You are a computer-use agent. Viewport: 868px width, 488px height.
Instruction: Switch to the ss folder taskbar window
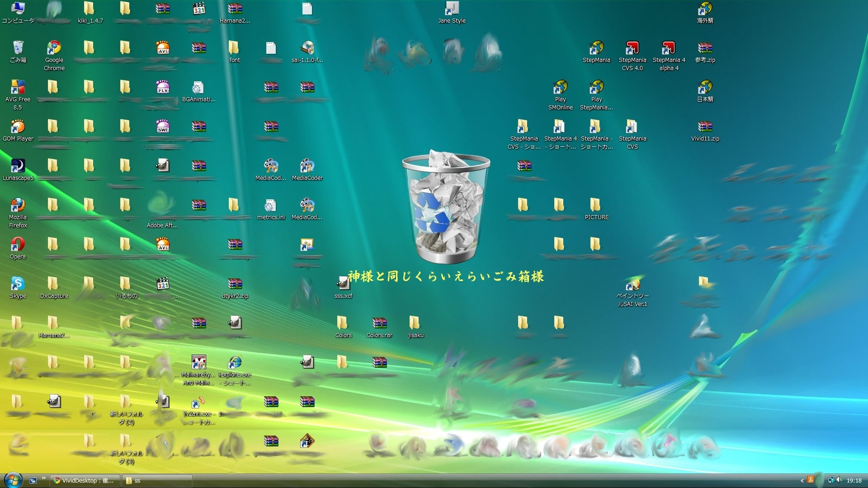point(157,480)
